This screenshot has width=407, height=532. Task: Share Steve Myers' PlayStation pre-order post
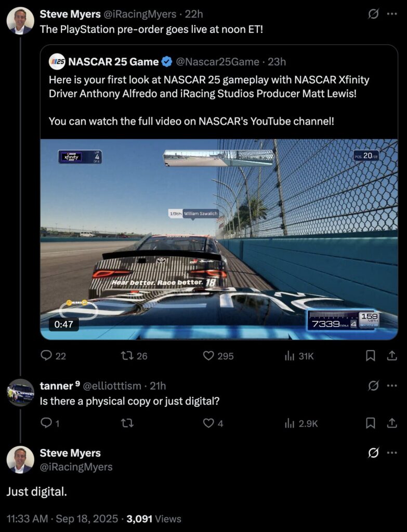coord(392,355)
